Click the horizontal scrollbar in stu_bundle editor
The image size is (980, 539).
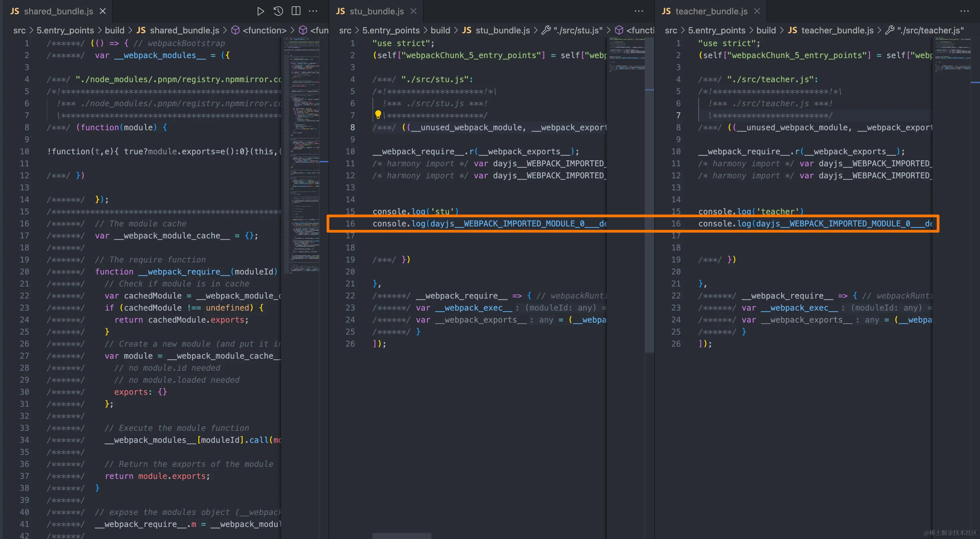click(x=401, y=536)
